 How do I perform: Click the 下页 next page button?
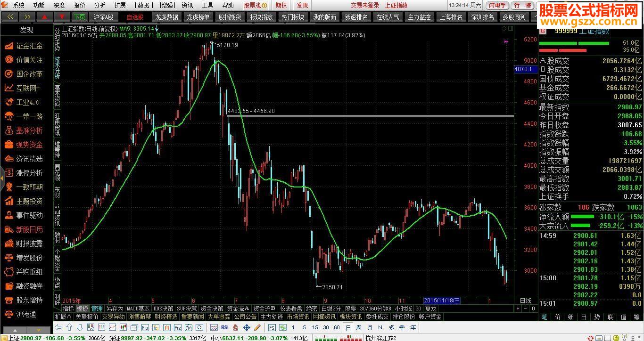79,16
